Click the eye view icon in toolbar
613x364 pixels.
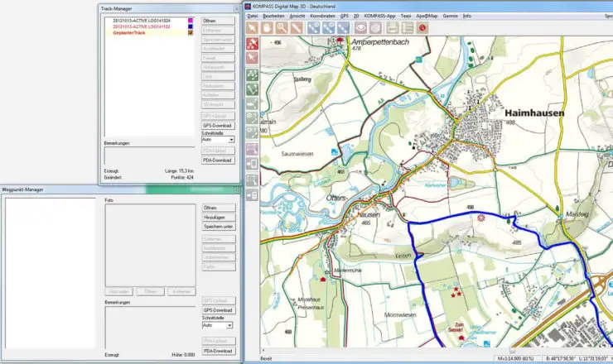point(360,28)
